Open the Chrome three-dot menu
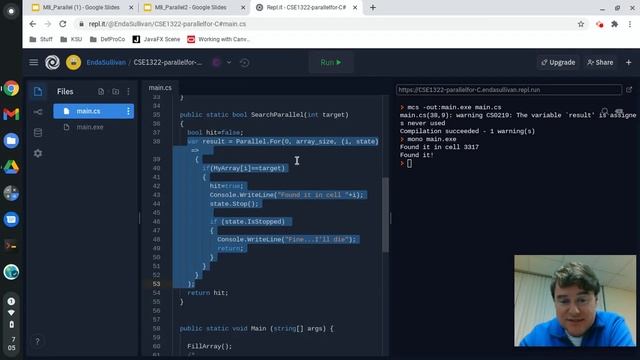This screenshot has height=360, width=640. (x=630, y=24)
